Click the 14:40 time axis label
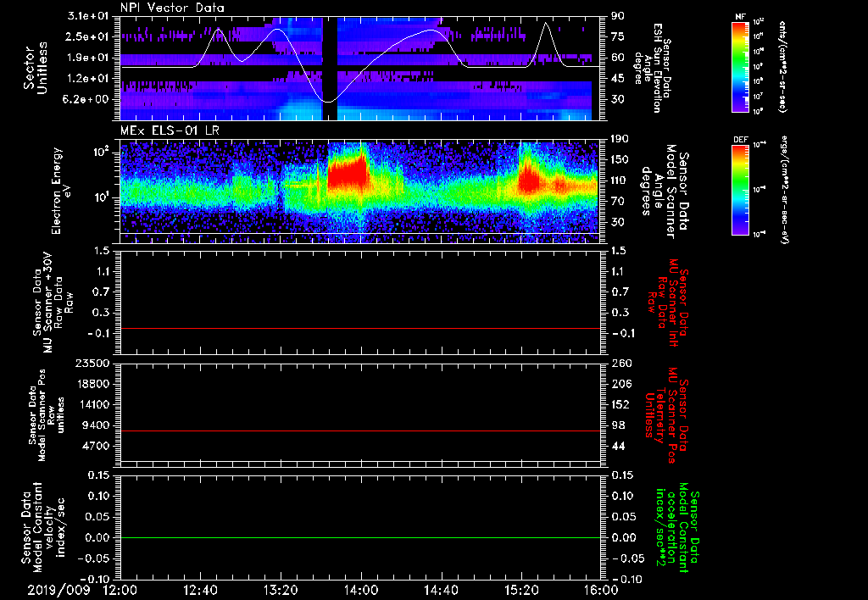 tap(441, 590)
